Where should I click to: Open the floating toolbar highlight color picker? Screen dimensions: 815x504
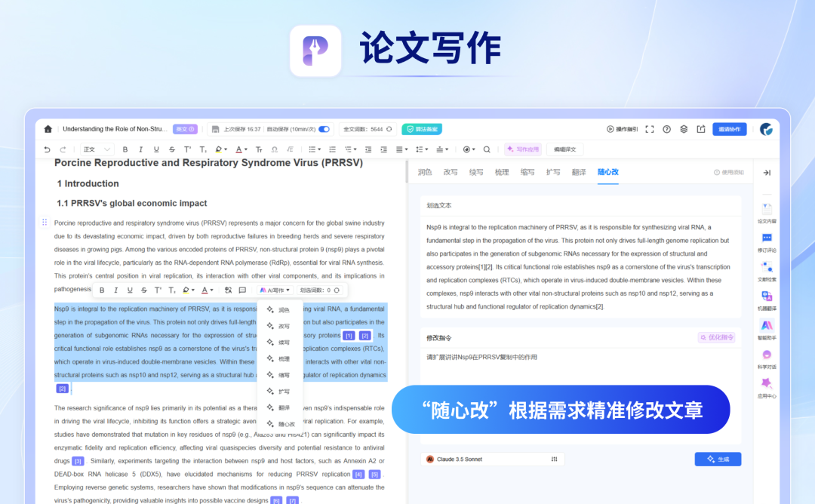point(188,290)
